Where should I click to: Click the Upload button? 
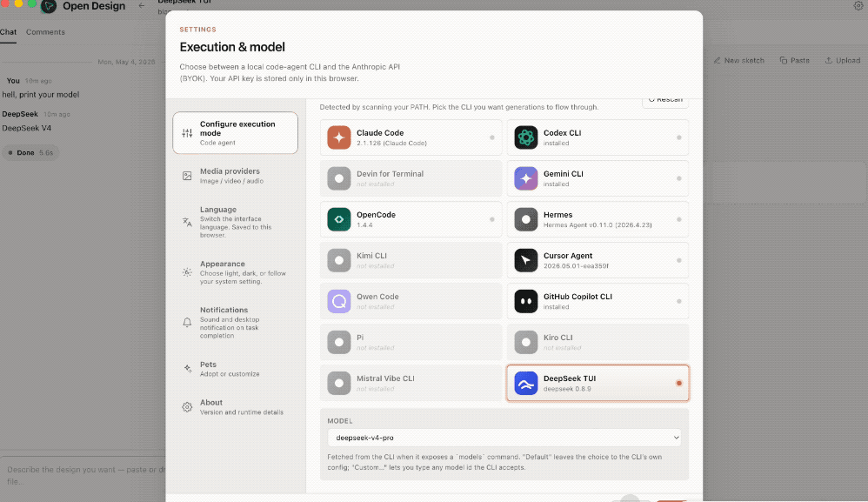pyautogui.click(x=843, y=60)
